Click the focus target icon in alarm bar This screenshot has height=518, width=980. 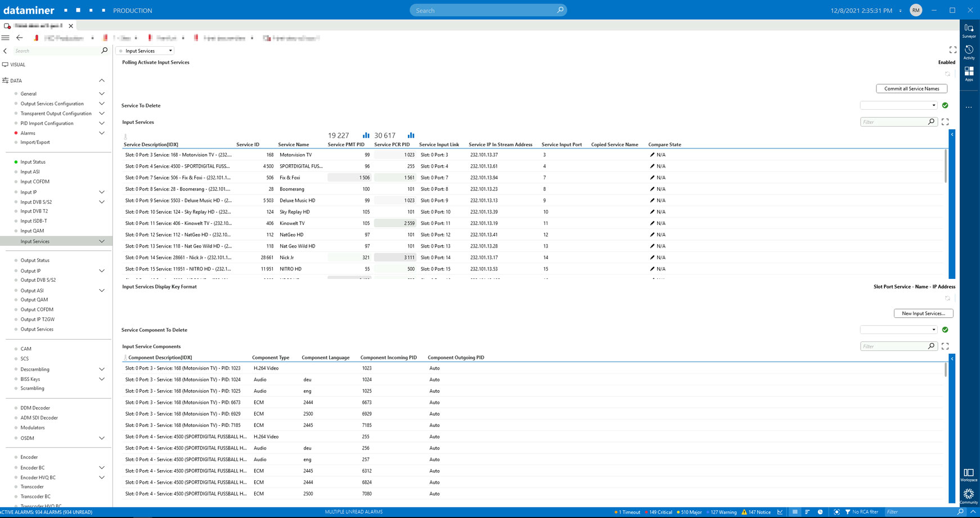[x=837, y=512]
